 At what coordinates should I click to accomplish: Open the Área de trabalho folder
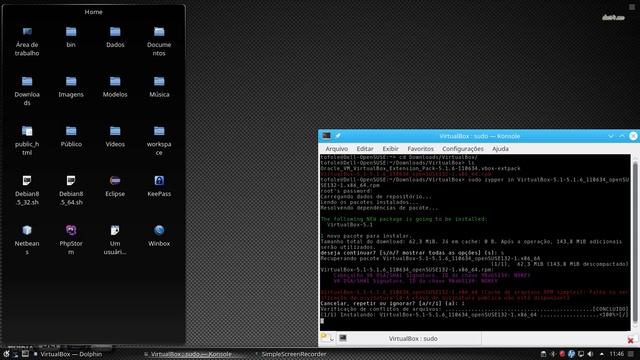(27, 41)
